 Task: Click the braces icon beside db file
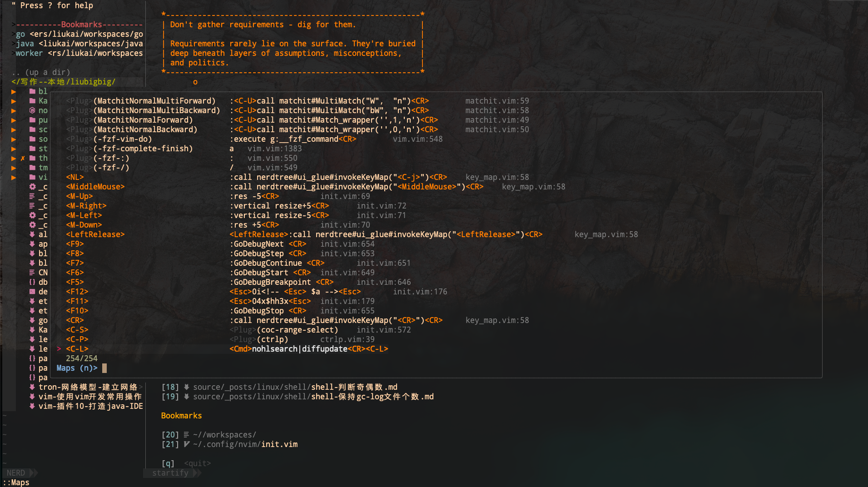click(32, 282)
